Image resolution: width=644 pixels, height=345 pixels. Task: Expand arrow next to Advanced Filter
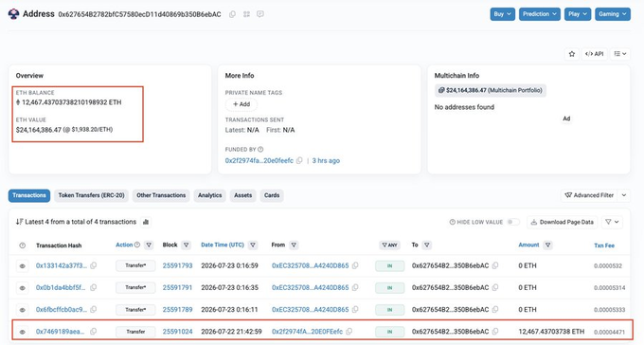coord(624,195)
